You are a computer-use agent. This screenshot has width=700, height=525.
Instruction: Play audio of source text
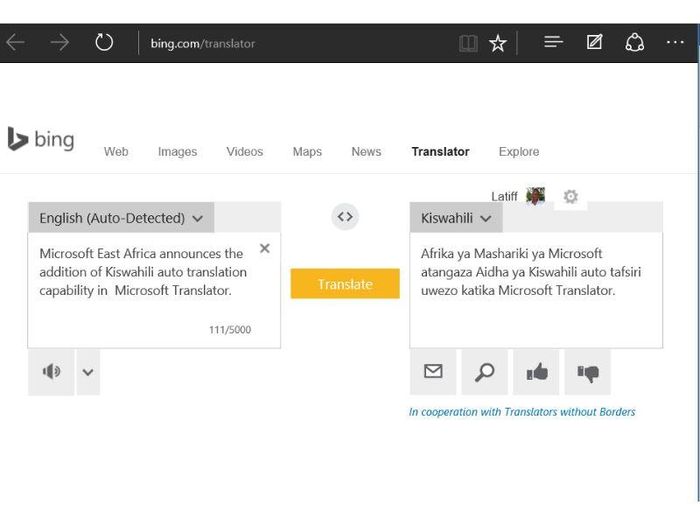click(51, 372)
